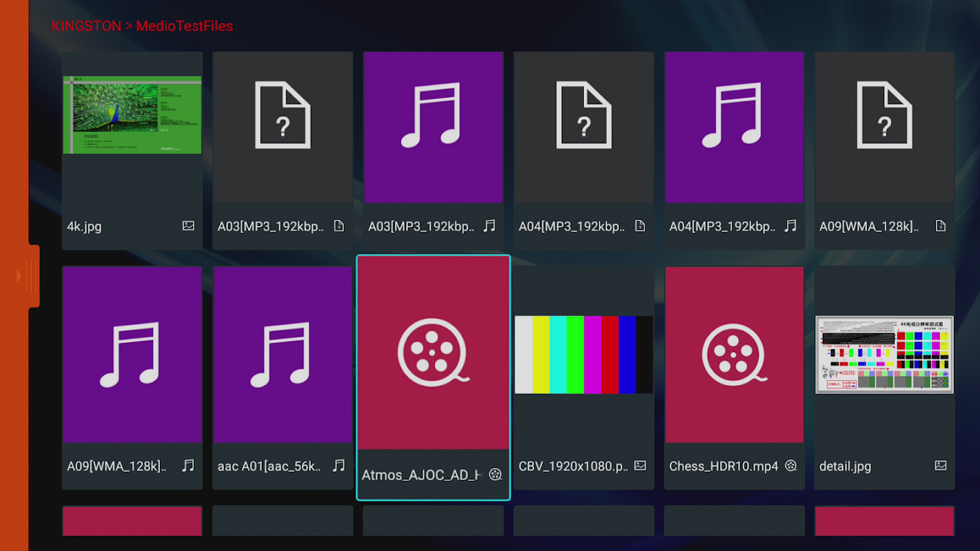The width and height of the screenshot is (980, 551).
Task: Play the A09[WMA_128k].. music note tile
Action: [132, 355]
